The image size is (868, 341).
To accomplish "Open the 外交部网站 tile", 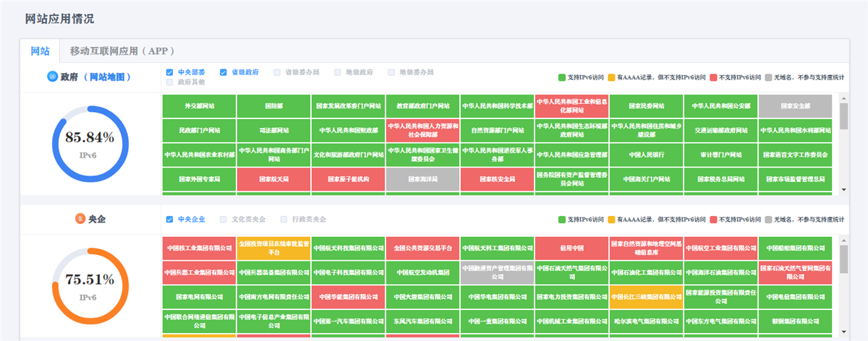I will click(x=199, y=106).
